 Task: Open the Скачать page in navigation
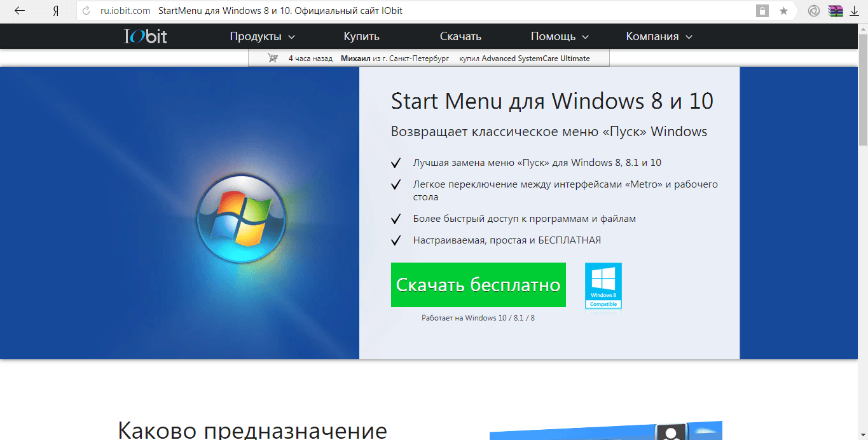(x=460, y=36)
